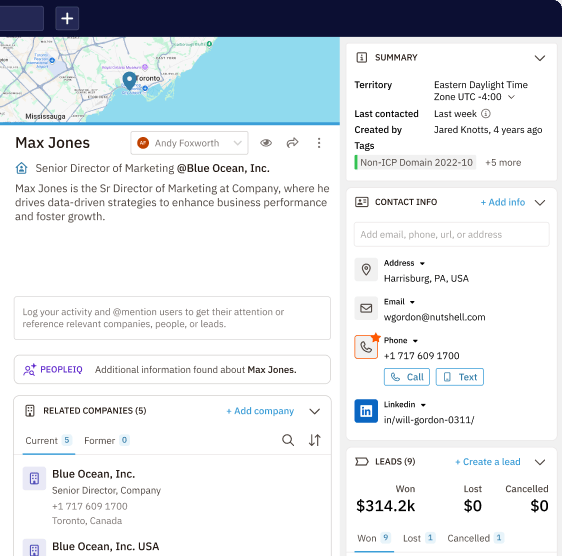562x556 pixels.
Task: Click the email envelope icon
Action: point(366,308)
